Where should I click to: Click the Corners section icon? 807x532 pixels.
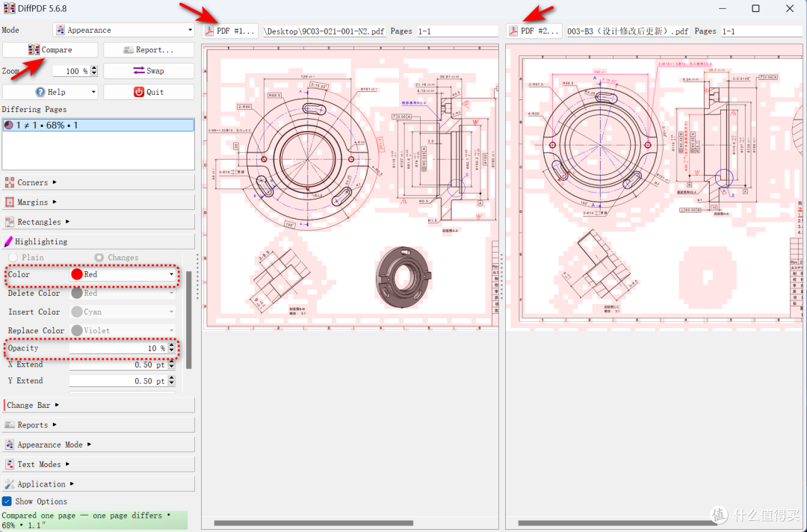coord(9,182)
